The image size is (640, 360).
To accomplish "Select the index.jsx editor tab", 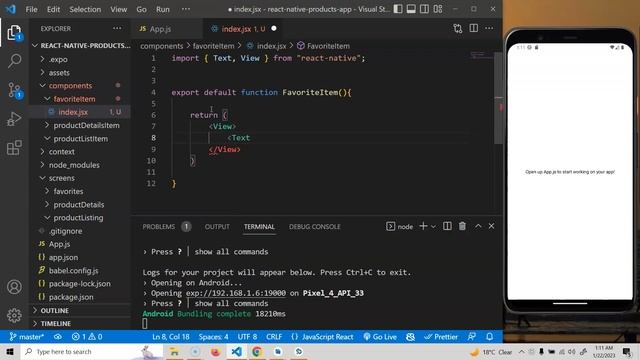I will click(x=243, y=29).
